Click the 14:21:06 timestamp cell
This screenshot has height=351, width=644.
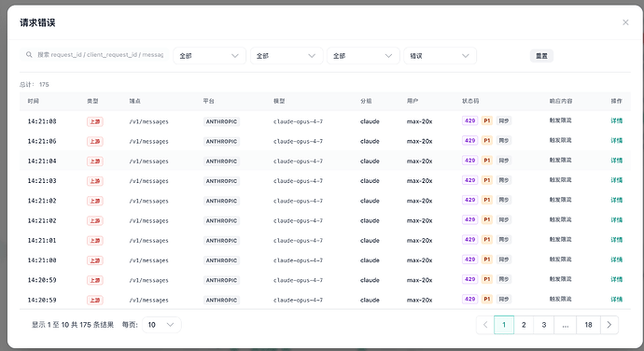coord(42,141)
